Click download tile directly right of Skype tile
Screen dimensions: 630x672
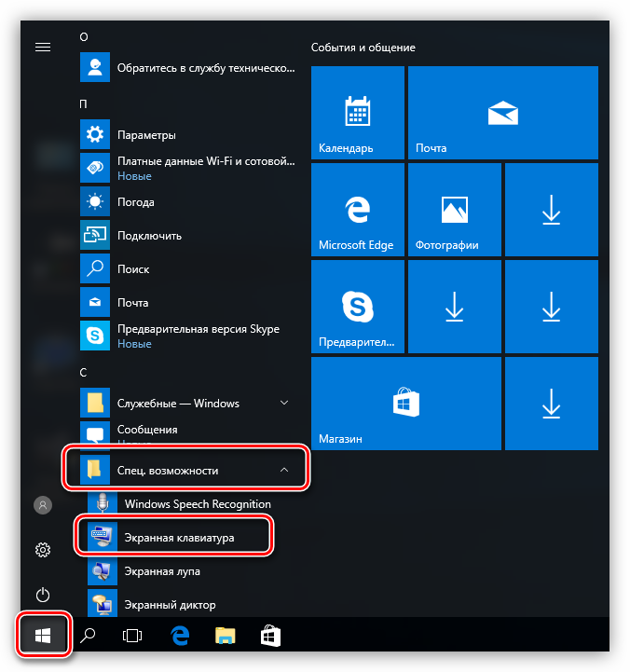(x=454, y=307)
